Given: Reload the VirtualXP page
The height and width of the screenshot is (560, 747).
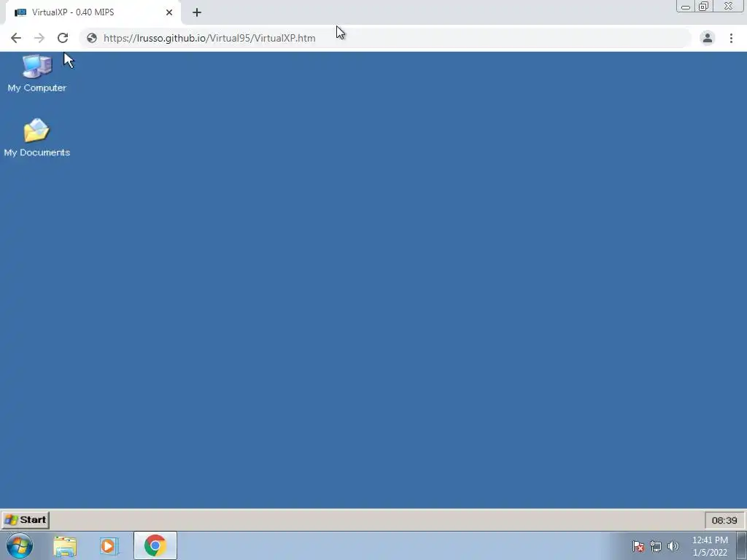Looking at the screenshot, I should coord(63,38).
